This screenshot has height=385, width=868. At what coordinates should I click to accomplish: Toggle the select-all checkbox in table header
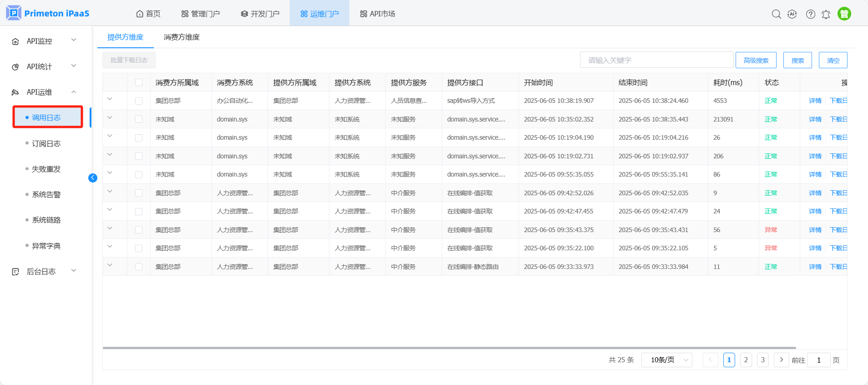point(139,82)
